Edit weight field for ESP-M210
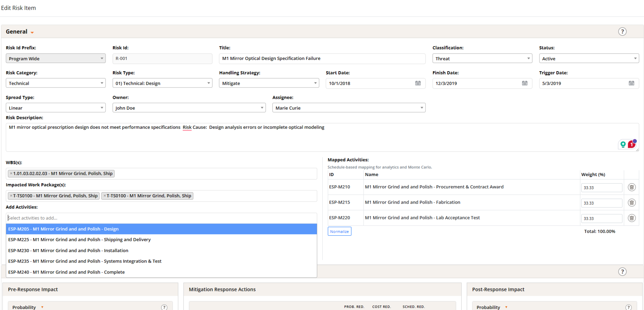The height and width of the screenshot is (310, 644). (601, 187)
